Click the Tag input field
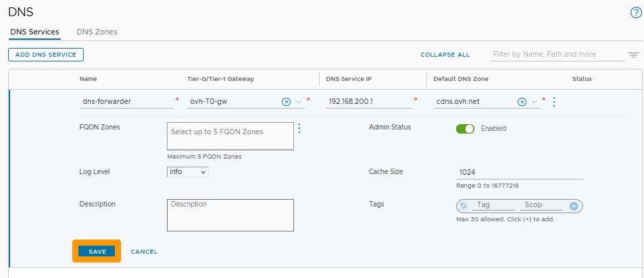The height and width of the screenshot is (278, 644). tap(493, 205)
